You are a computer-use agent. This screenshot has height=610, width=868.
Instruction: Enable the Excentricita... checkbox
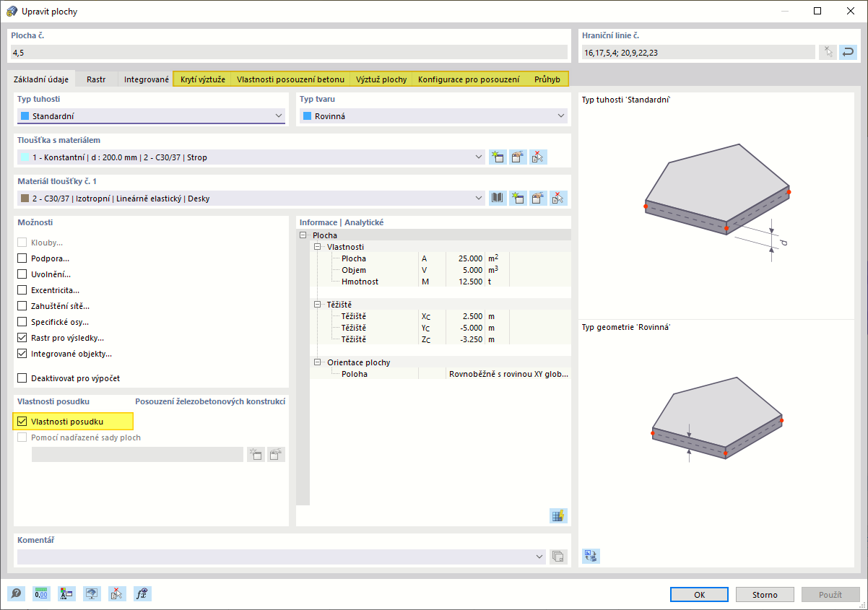tap(22, 290)
